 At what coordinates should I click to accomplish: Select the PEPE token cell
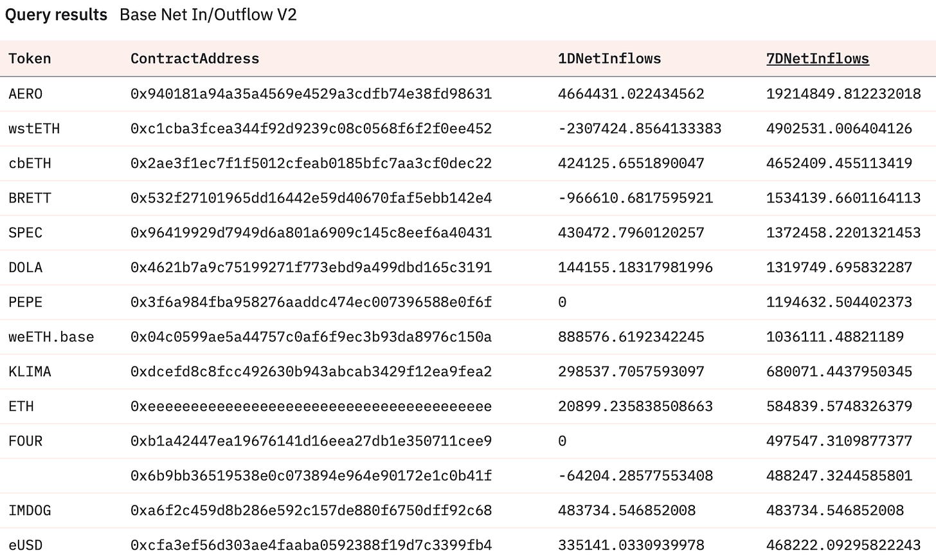click(x=26, y=302)
